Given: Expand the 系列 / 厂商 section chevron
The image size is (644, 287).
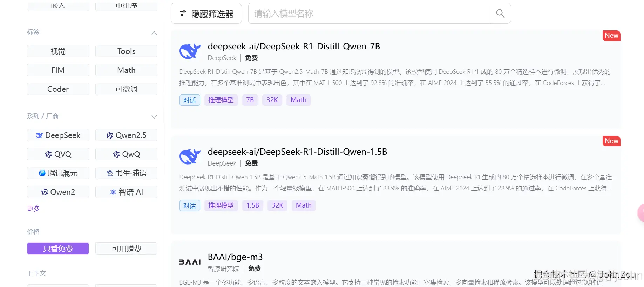Looking at the screenshot, I should (154, 117).
